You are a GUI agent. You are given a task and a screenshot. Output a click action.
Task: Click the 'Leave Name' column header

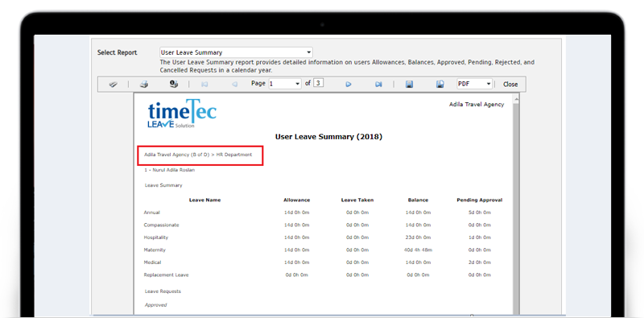coord(204,200)
